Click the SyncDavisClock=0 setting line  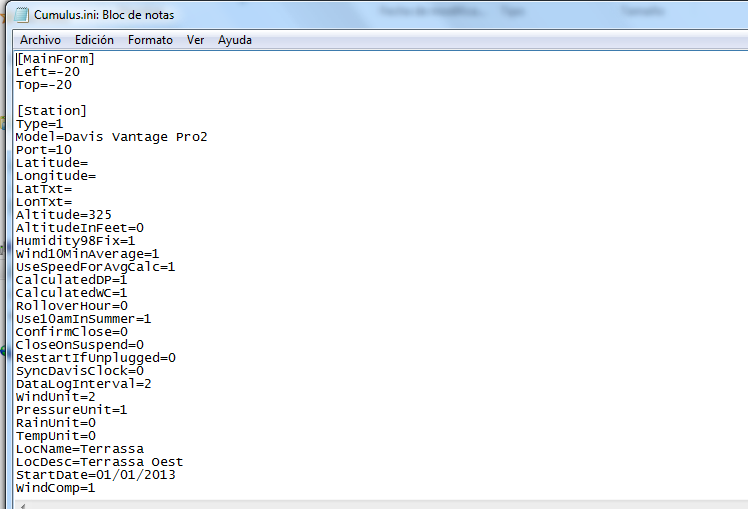pyautogui.click(x=79, y=371)
